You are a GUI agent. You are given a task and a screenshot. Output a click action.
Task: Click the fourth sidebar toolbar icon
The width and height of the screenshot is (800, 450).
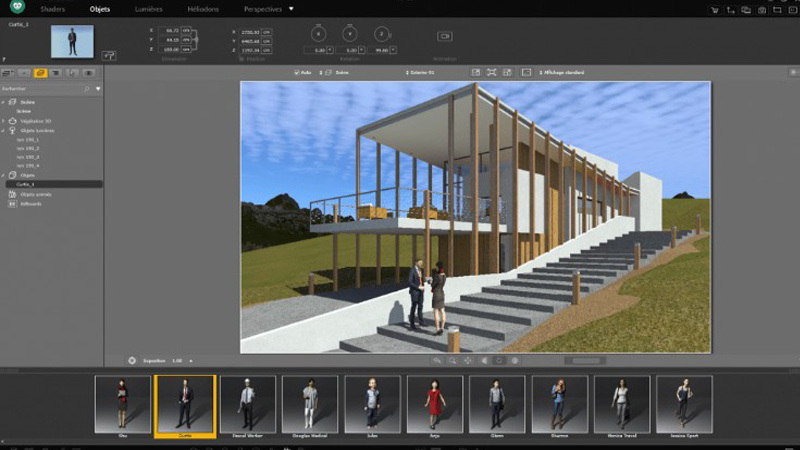tap(56, 73)
